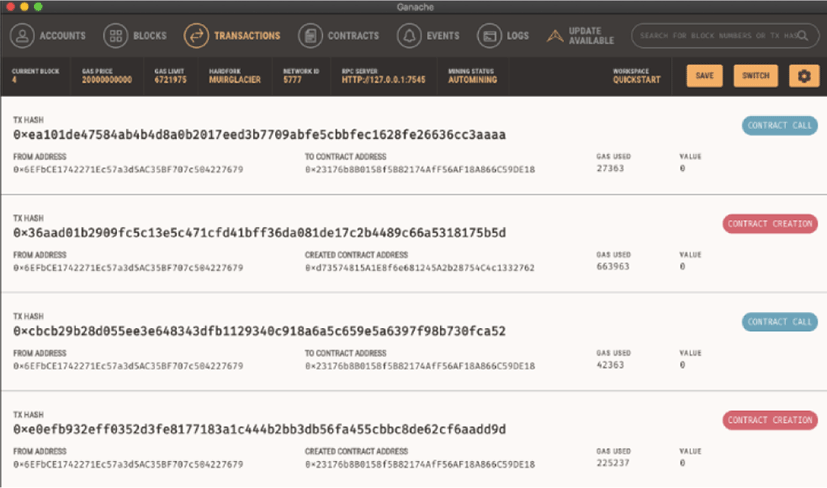Click current block value 4

click(x=14, y=80)
